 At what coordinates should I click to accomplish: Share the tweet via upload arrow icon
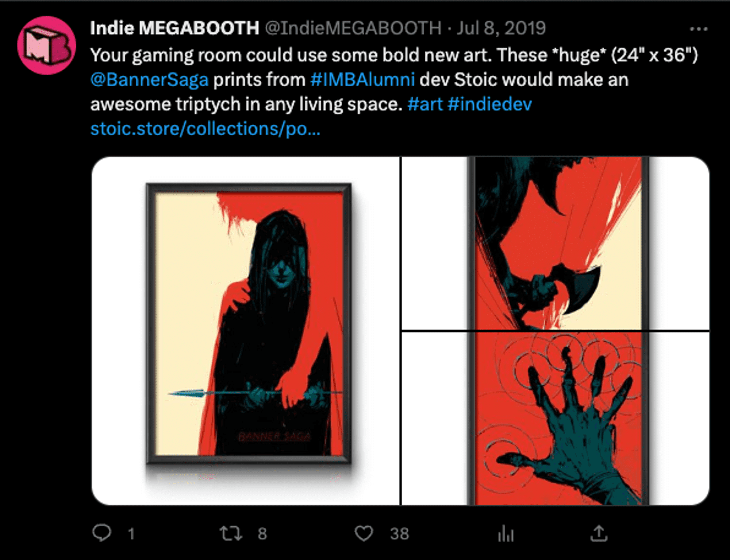(x=599, y=533)
